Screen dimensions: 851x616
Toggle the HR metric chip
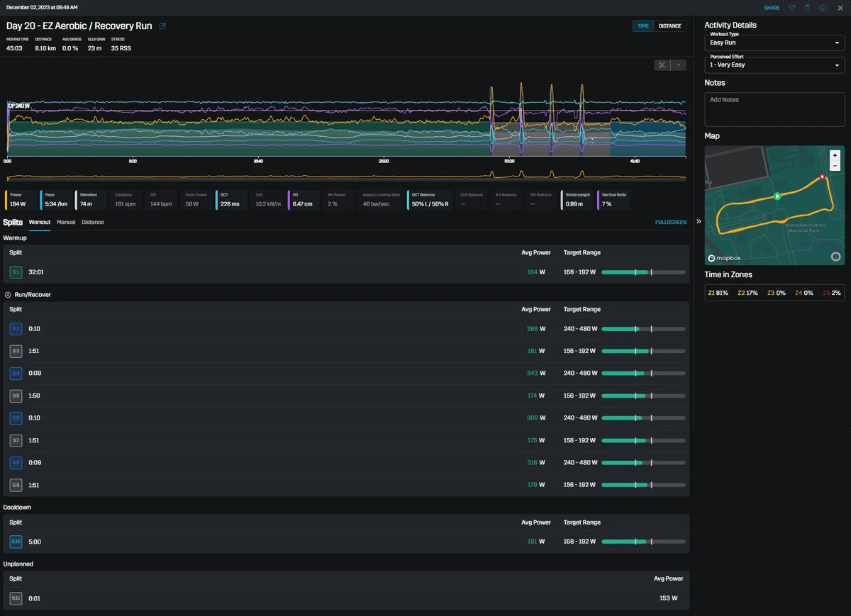[x=161, y=199]
